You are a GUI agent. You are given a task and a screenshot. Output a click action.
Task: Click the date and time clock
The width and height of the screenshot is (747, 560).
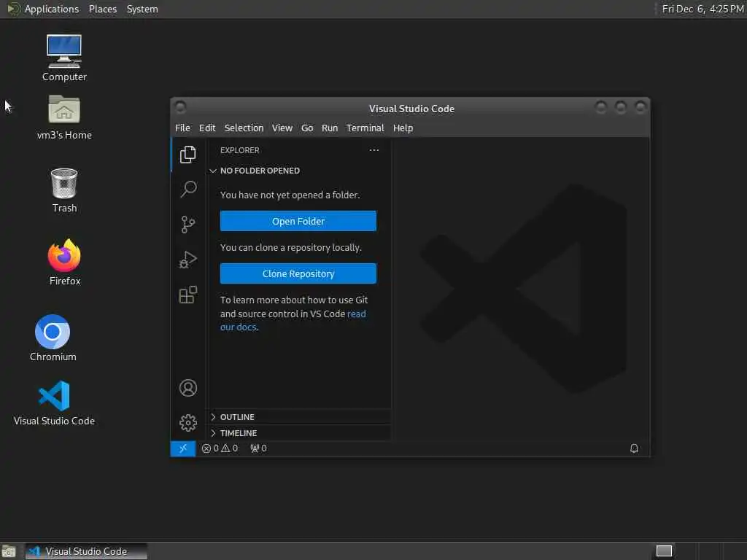click(703, 9)
